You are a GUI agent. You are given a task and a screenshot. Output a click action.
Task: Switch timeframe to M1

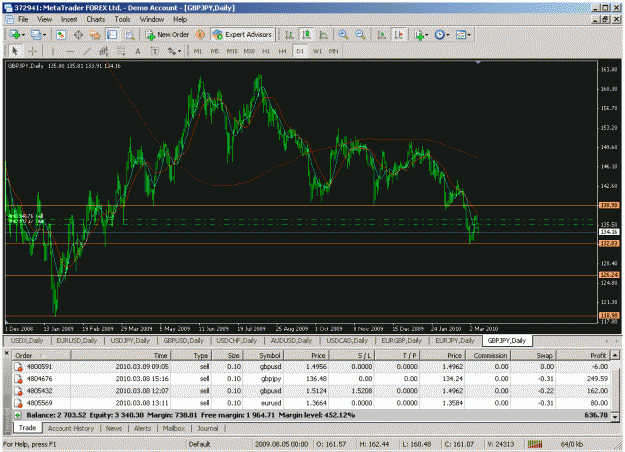[198, 51]
